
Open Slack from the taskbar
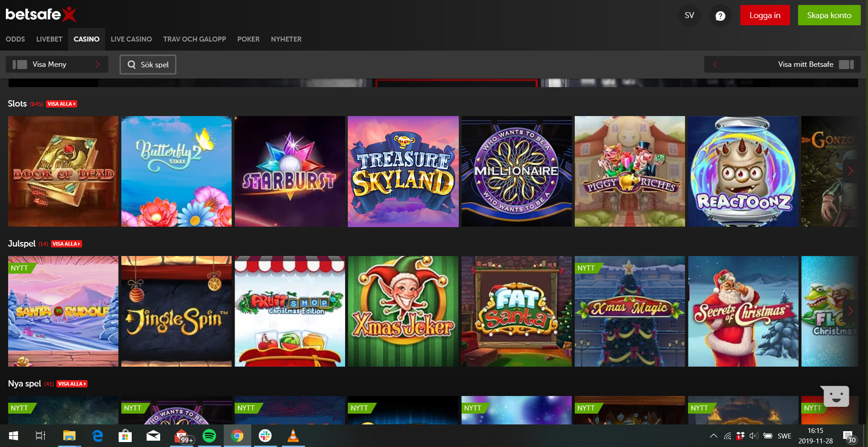pos(265,436)
